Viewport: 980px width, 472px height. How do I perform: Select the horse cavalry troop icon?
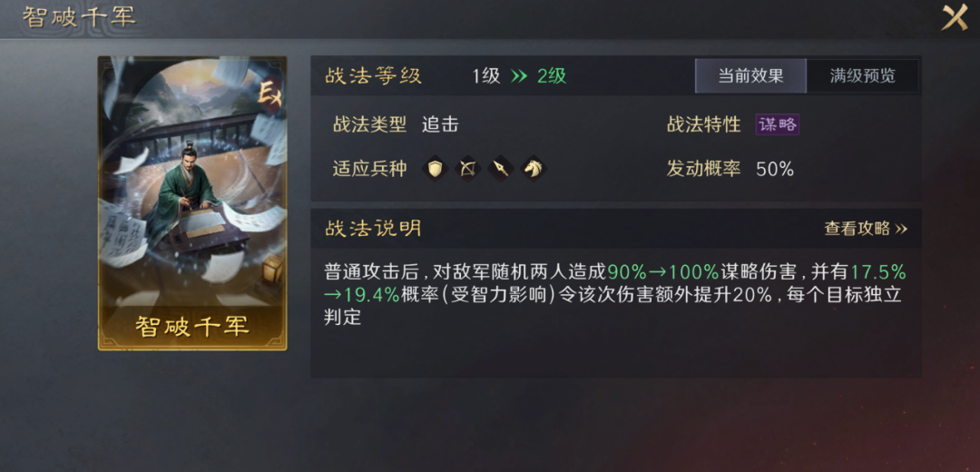click(533, 168)
